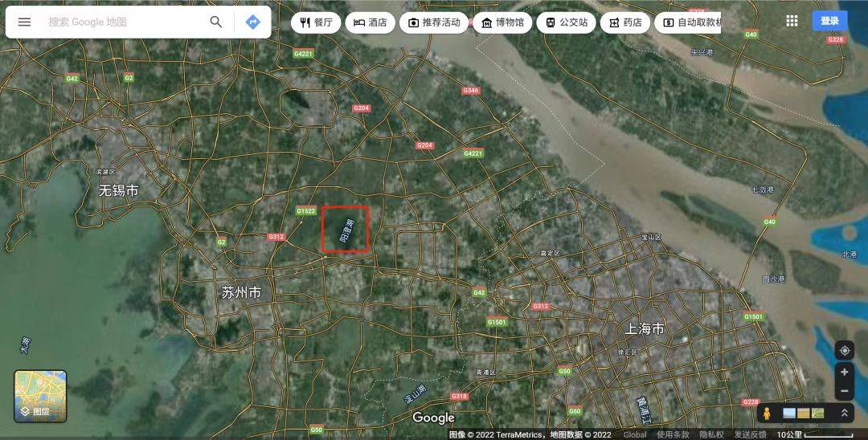Zoom in with the plus button
This screenshot has width=868, height=440.
pyautogui.click(x=844, y=373)
